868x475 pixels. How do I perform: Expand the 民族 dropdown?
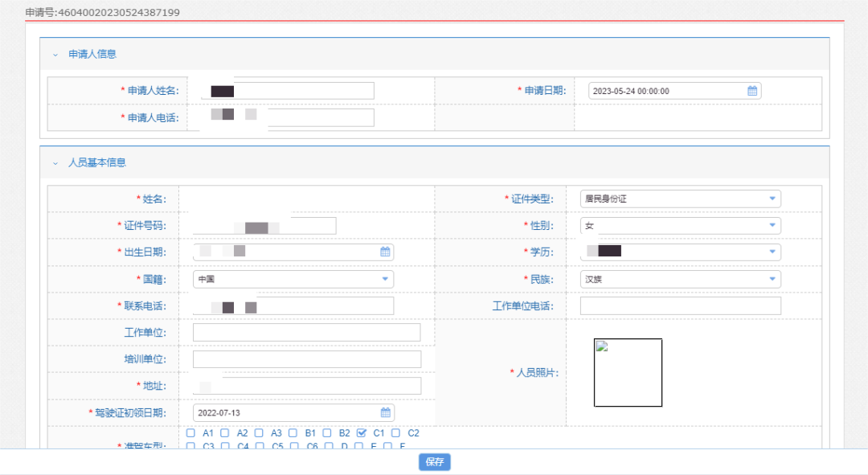pos(772,279)
